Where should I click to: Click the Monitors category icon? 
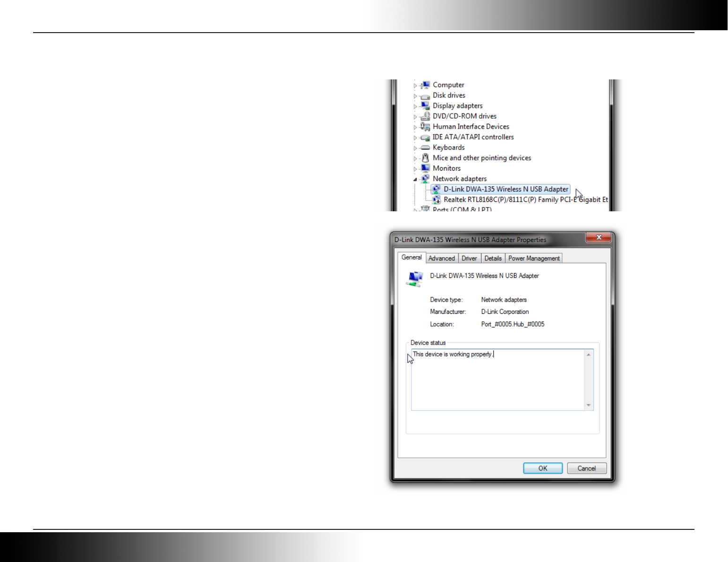coord(425,168)
